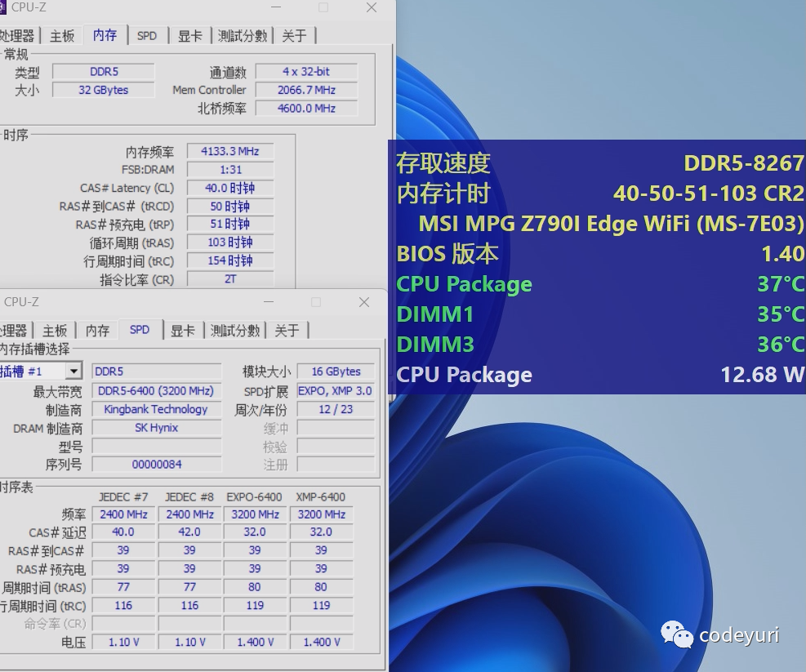Open the 測試分數 tab in the top CPU-Z window
This screenshot has height=672, width=806.
[x=242, y=36]
